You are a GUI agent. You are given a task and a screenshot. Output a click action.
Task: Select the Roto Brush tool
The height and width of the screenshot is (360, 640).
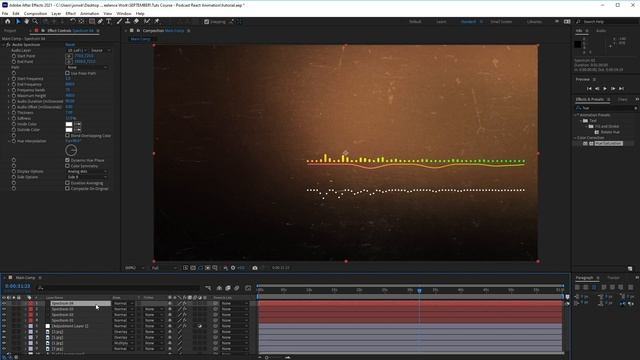pyautogui.click(x=147, y=21)
